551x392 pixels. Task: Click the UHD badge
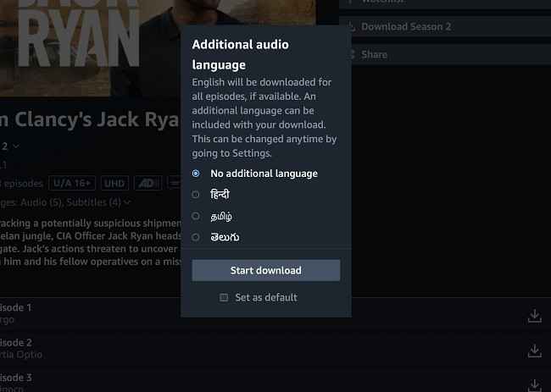[115, 183]
